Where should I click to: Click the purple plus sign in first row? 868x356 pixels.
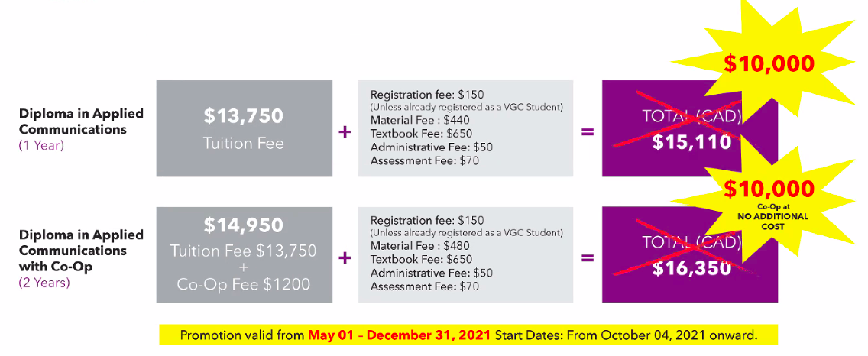345,132
